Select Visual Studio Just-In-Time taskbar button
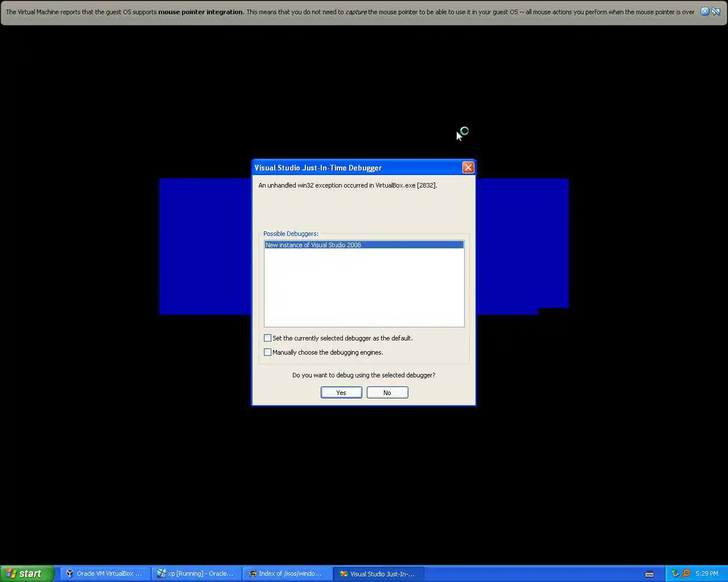This screenshot has height=582, width=728. (379, 573)
